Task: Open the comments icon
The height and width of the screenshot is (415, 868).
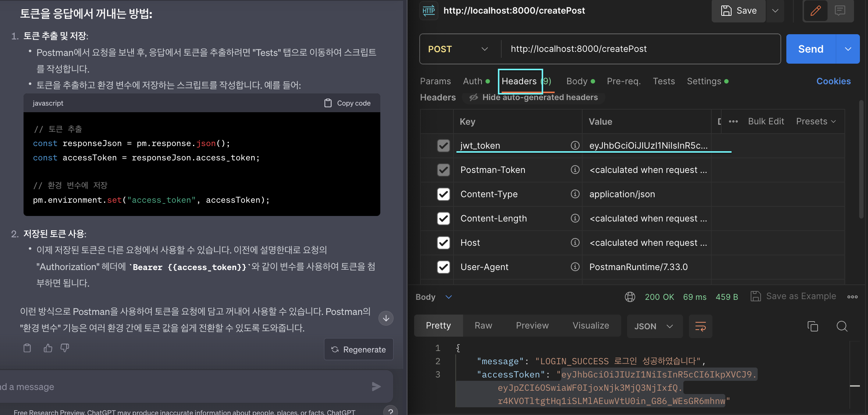Action: 840,11
